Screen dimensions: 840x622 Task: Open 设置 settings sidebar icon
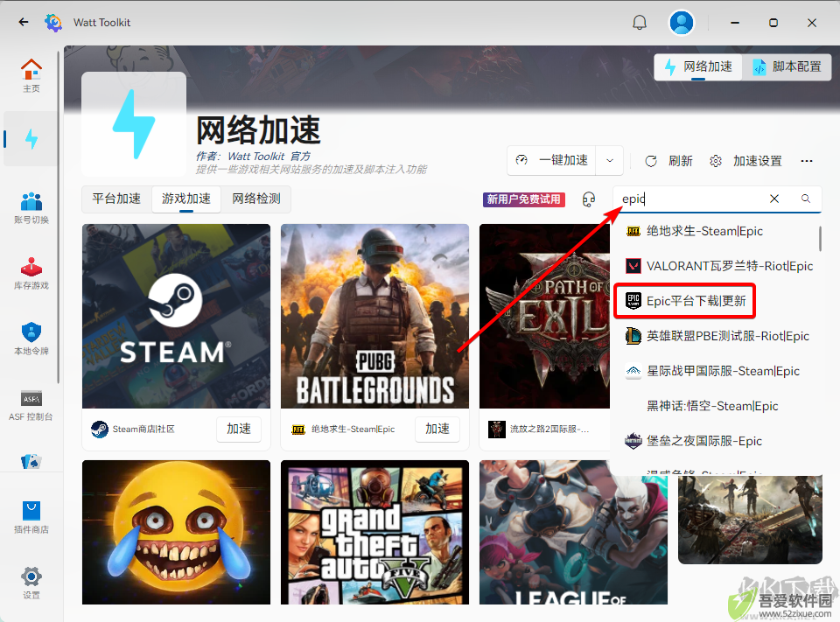point(31,583)
